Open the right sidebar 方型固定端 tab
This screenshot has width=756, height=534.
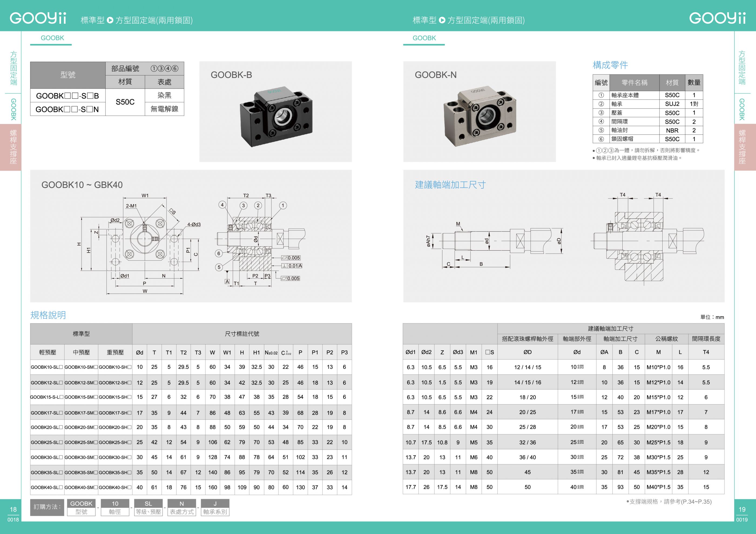(742, 68)
